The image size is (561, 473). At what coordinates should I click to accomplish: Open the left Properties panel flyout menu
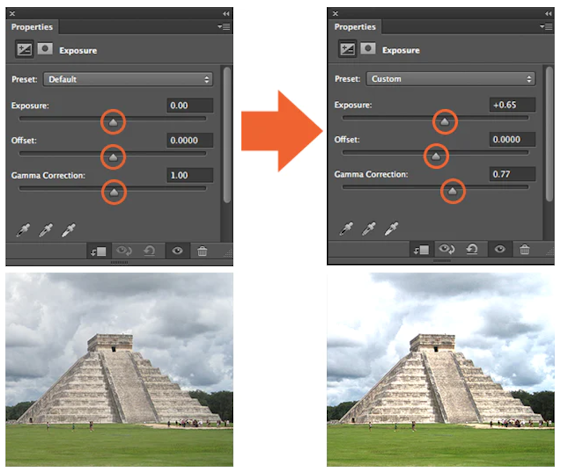coord(224,27)
